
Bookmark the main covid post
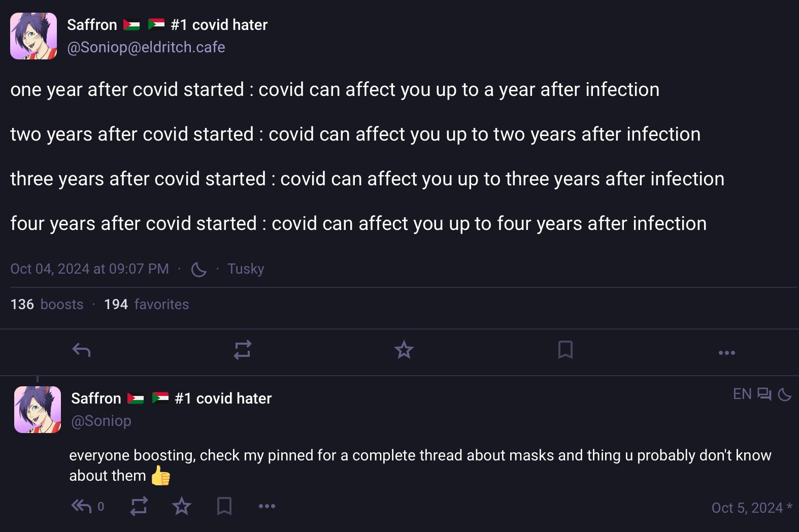[565, 350]
